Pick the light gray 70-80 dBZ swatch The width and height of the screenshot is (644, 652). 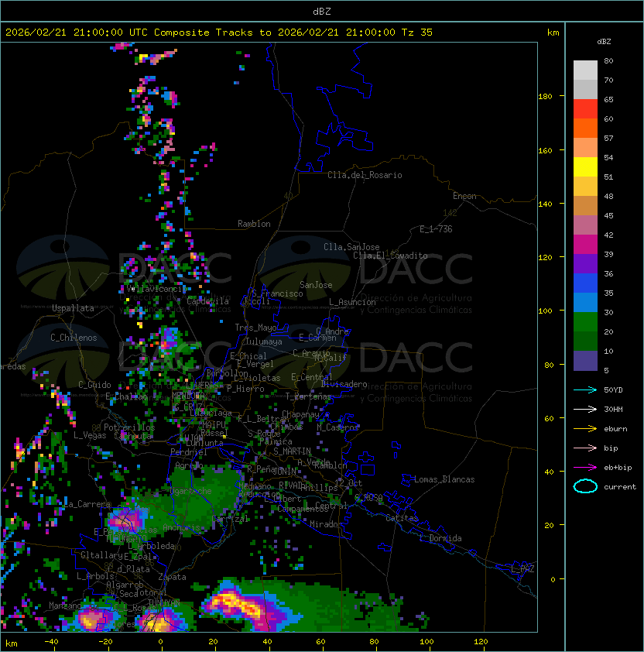click(585, 70)
